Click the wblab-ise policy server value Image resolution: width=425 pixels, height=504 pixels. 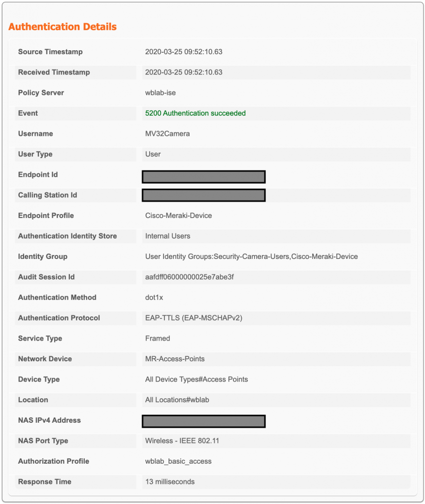(161, 93)
